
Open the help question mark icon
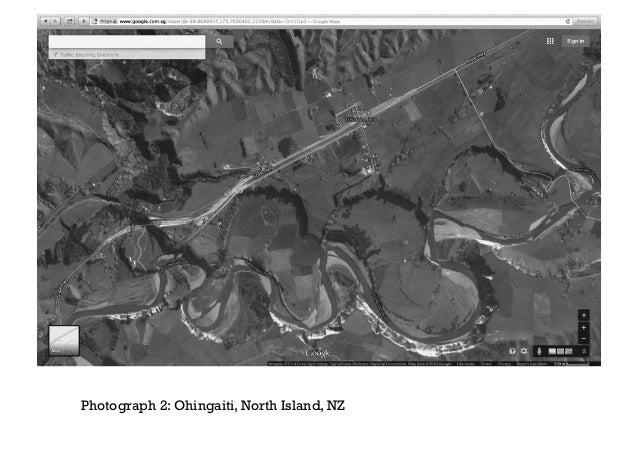tap(512, 351)
